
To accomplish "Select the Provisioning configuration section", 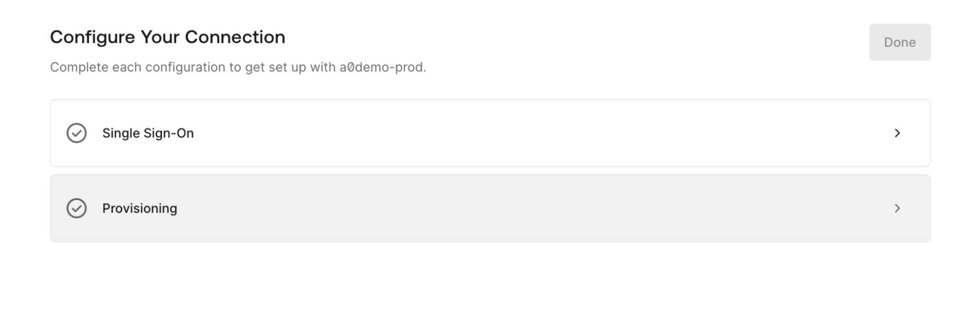I will [490, 208].
